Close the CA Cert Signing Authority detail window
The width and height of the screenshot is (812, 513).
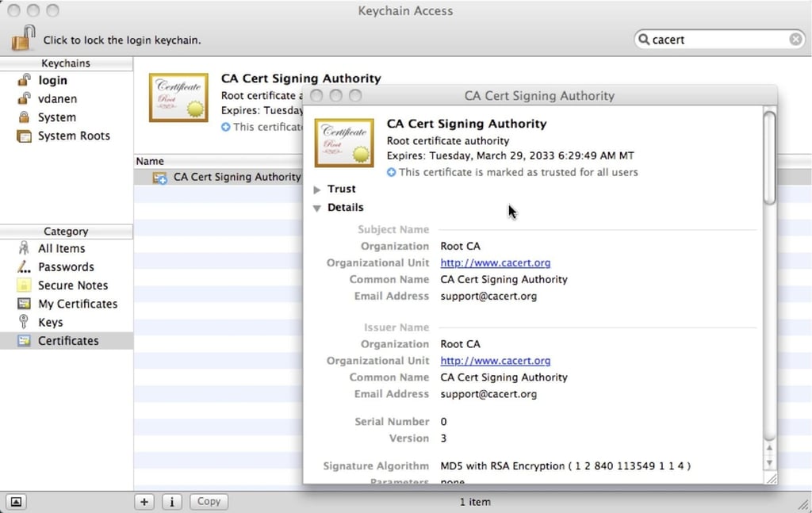coord(316,96)
